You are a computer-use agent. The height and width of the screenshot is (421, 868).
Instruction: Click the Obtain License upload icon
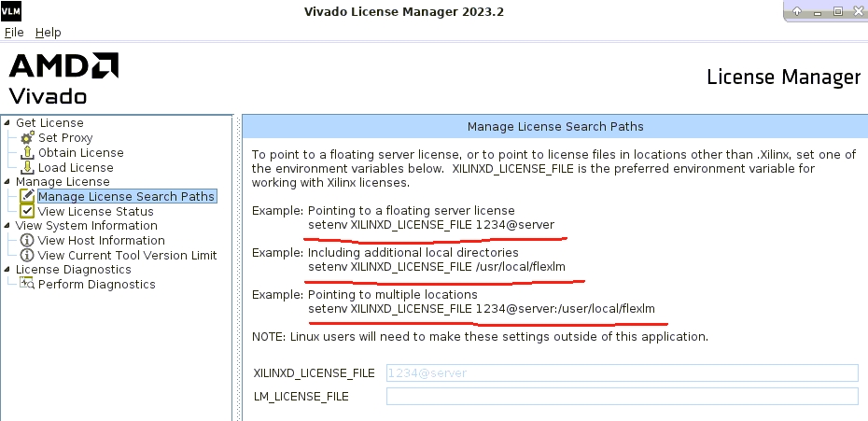27,153
